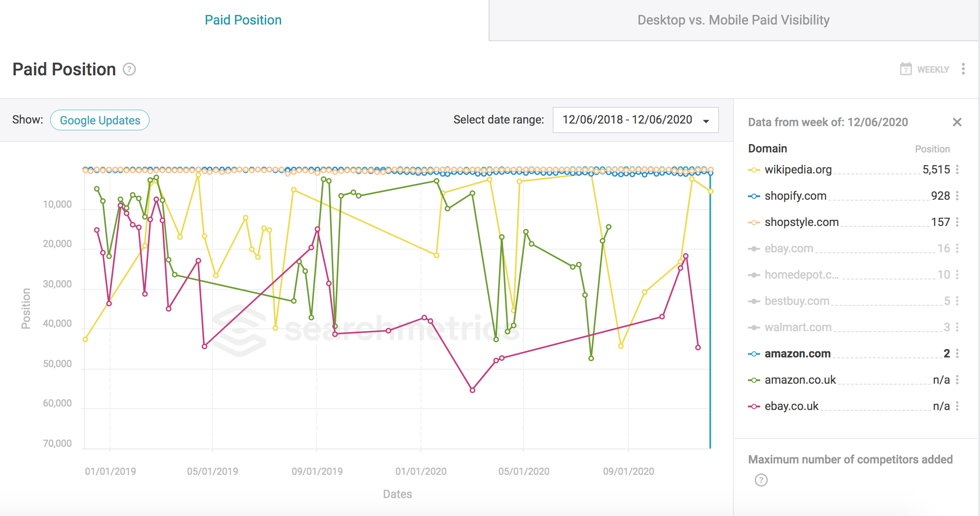Open ebay.com row options menu
The image size is (980, 516).
point(957,248)
